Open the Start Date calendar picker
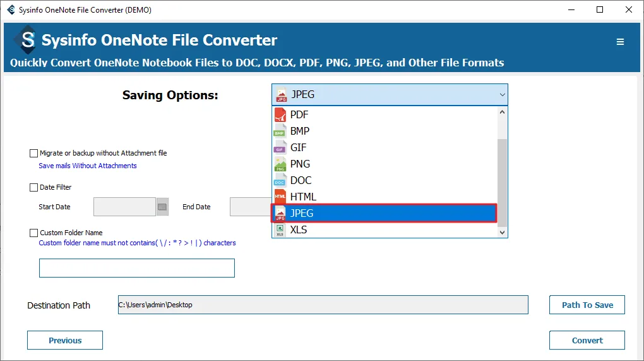 [x=163, y=207]
